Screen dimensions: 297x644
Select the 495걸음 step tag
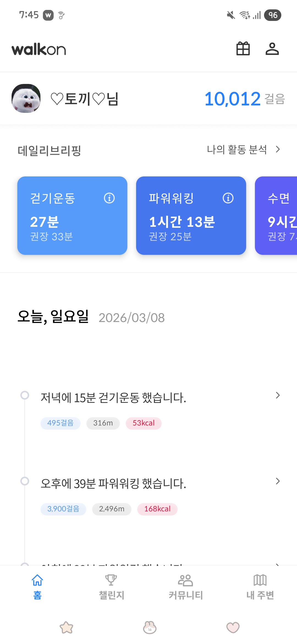point(61,423)
